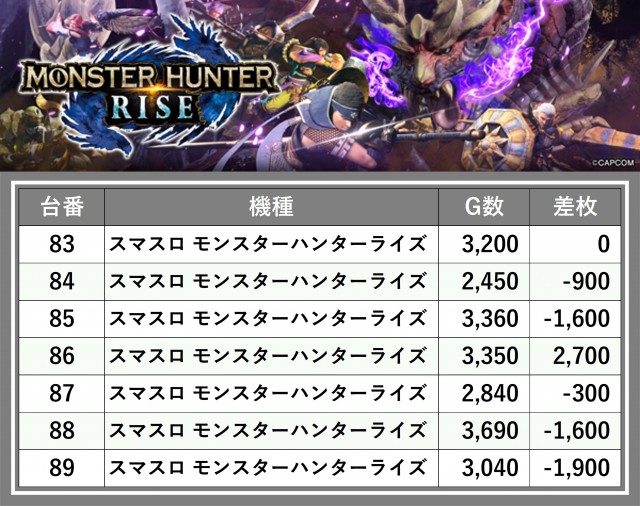Screen dimensions: 640x506
Task: Click the 台番 column header
Action: click(x=62, y=207)
